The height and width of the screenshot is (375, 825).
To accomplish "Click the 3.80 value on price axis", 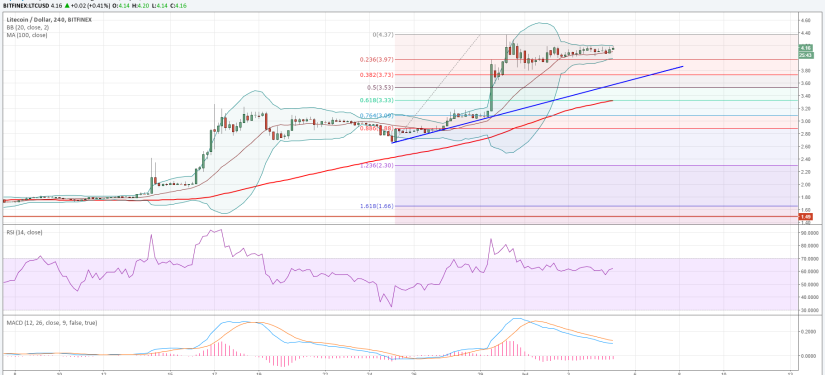I will [x=806, y=70].
